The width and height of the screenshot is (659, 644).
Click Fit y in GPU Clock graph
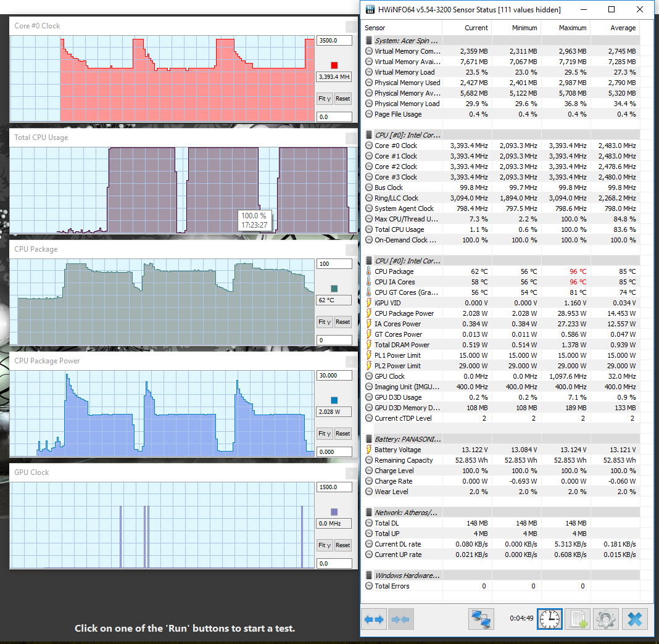[x=325, y=545]
